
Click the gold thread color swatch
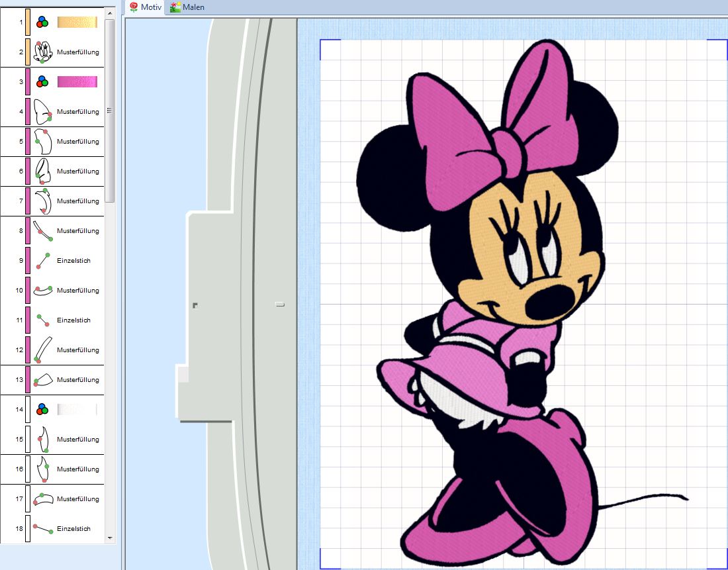point(77,23)
